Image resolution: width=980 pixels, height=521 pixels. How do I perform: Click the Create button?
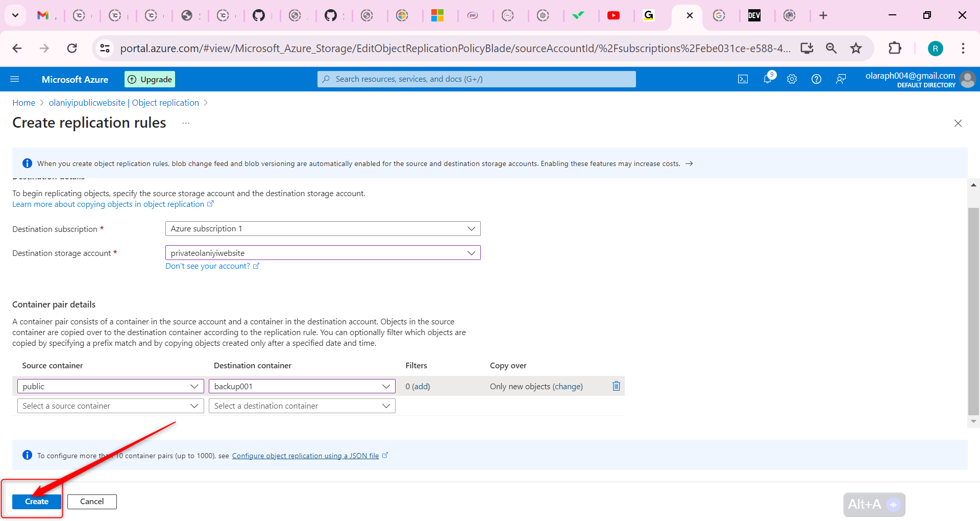pyautogui.click(x=37, y=502)
